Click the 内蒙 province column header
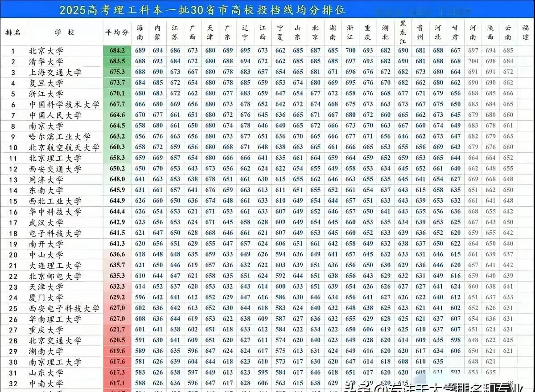535x392 pixels. [158, 33]
